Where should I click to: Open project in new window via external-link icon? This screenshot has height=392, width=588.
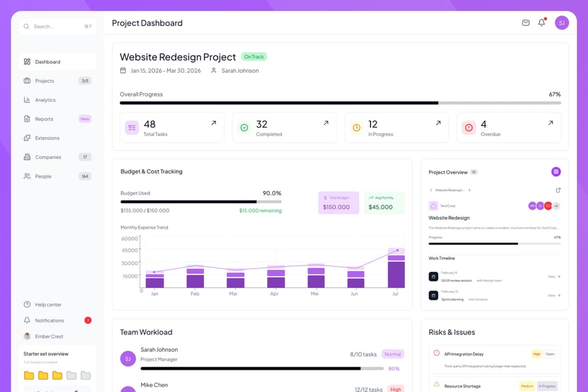pos(558,190)
